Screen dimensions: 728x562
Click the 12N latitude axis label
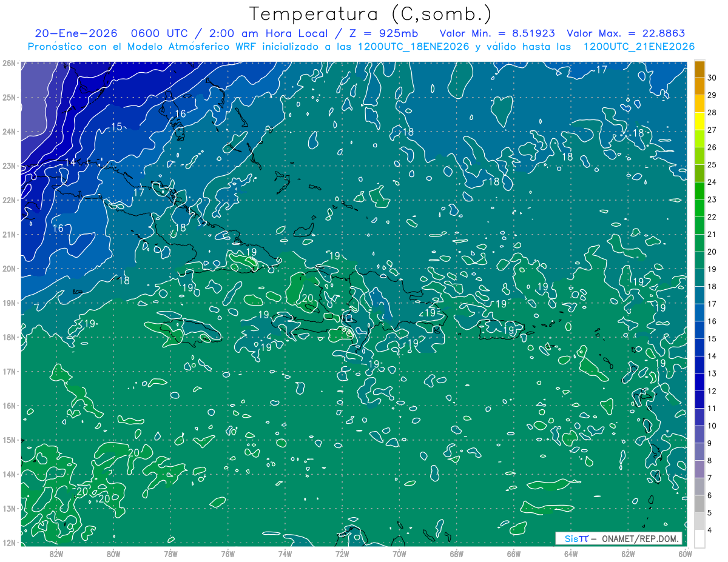9,543
